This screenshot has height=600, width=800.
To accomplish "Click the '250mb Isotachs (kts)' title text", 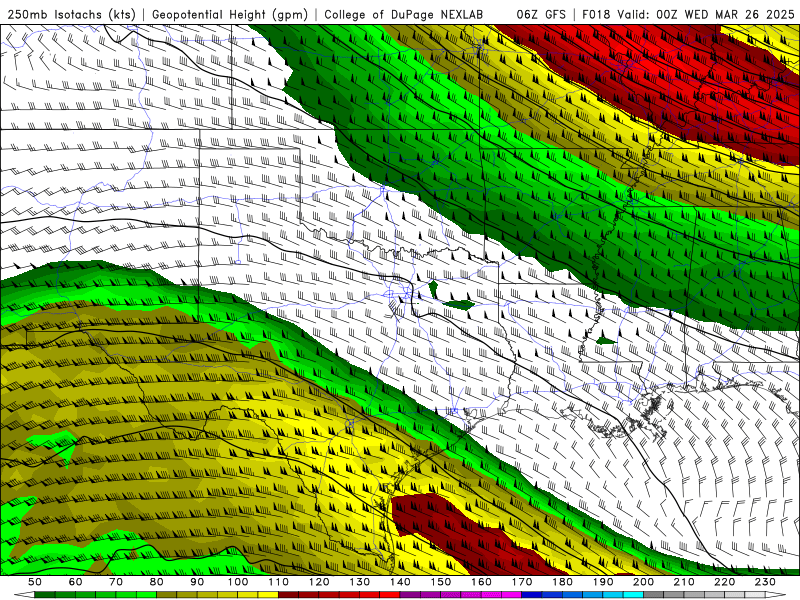I will [71, 15].
